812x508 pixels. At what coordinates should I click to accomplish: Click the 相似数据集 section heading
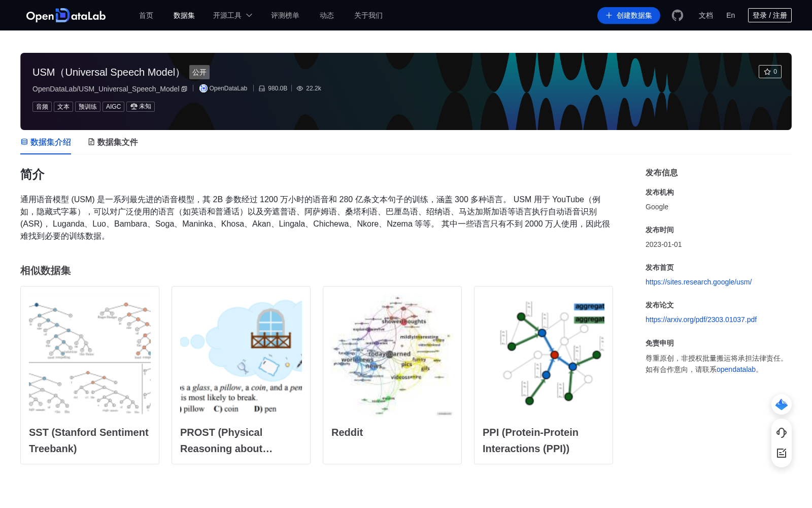point(46,271)
